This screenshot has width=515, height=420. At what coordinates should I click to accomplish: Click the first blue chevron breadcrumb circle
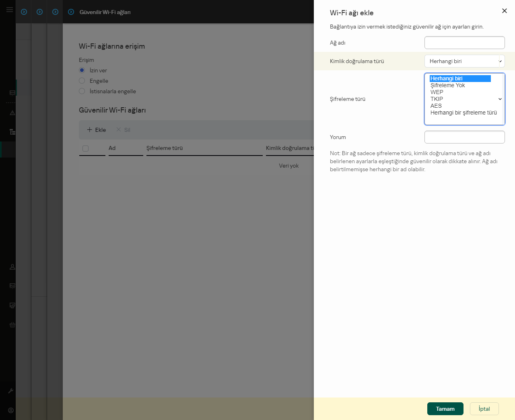(x=24, y=12)
